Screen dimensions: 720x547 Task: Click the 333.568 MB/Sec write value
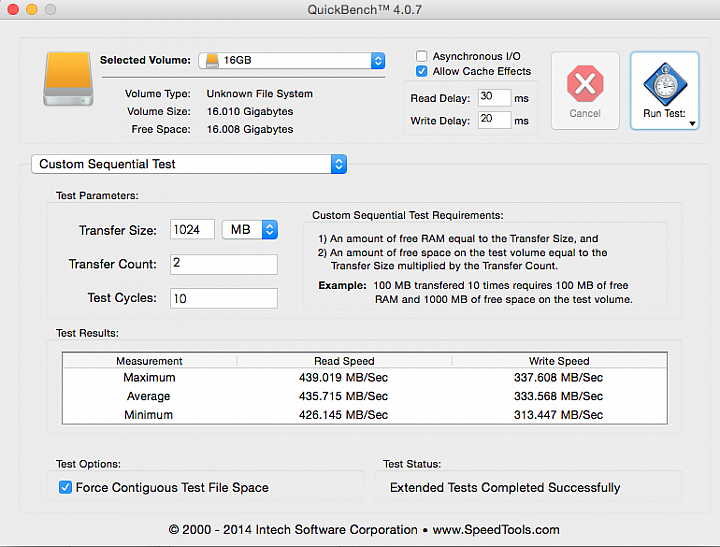[558, 396]
